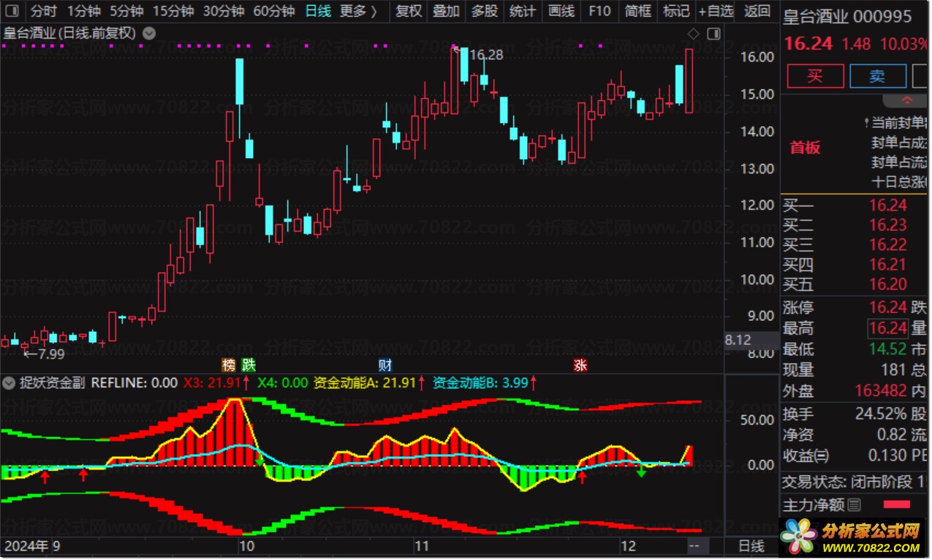Click the X3: 21.91 indicator value

pos(216,382)
